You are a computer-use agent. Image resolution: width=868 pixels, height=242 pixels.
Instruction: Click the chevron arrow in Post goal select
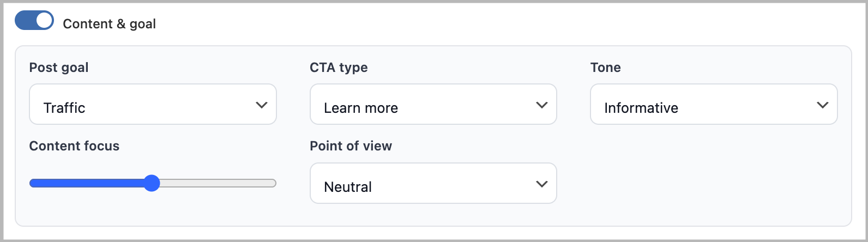(x=262, y=105)
